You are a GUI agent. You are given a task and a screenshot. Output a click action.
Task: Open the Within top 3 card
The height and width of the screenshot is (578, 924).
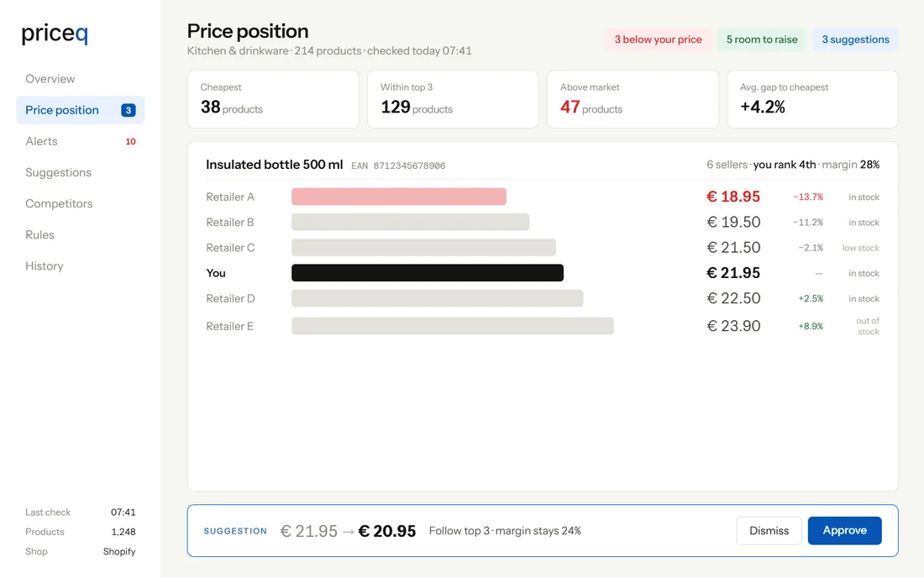[x=453, y=99]
